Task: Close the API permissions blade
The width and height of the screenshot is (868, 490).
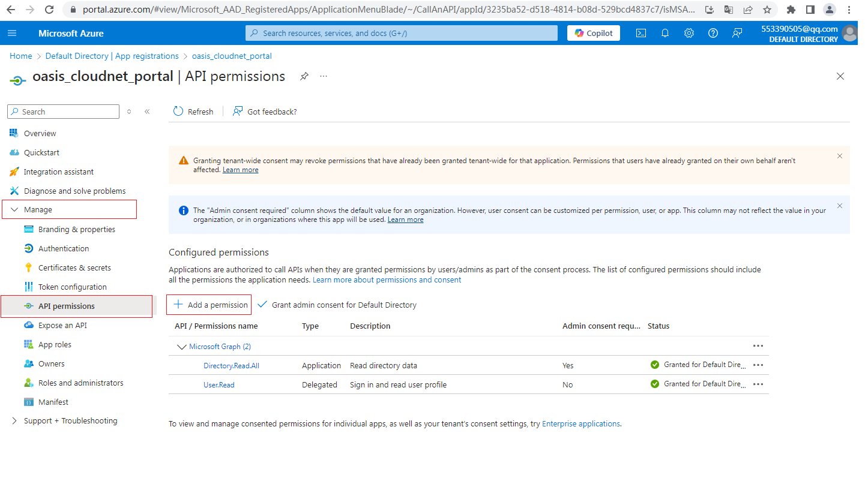Action: [x=840, y=76]
